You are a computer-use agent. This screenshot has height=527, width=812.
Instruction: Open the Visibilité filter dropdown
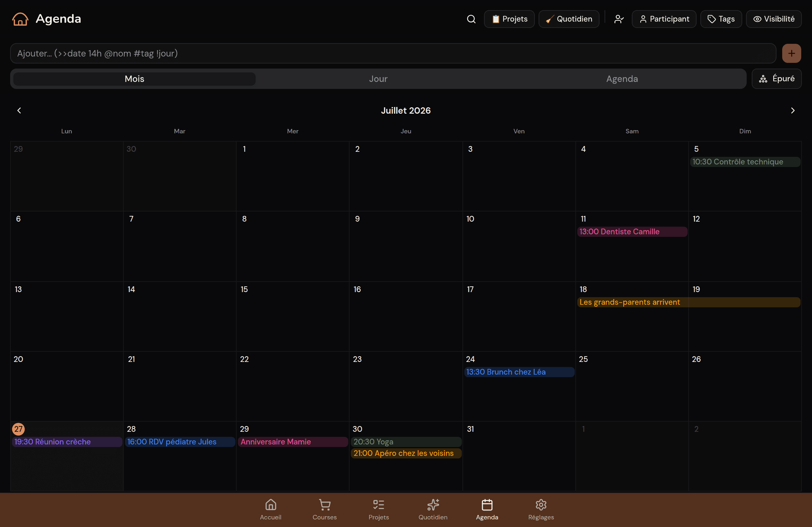click(x=773, y=19)
